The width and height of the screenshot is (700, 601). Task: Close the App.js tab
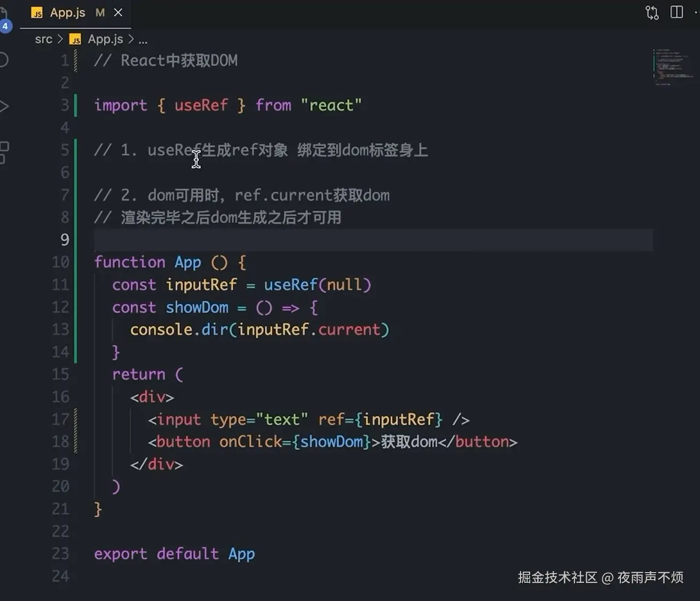coord(118,12)
